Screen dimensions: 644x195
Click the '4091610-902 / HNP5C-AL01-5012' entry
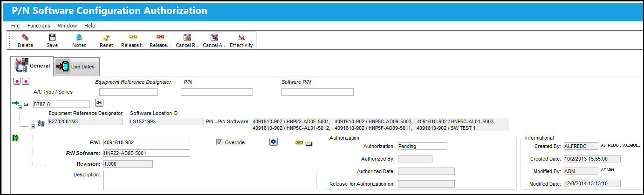click(x=292, y=128)
